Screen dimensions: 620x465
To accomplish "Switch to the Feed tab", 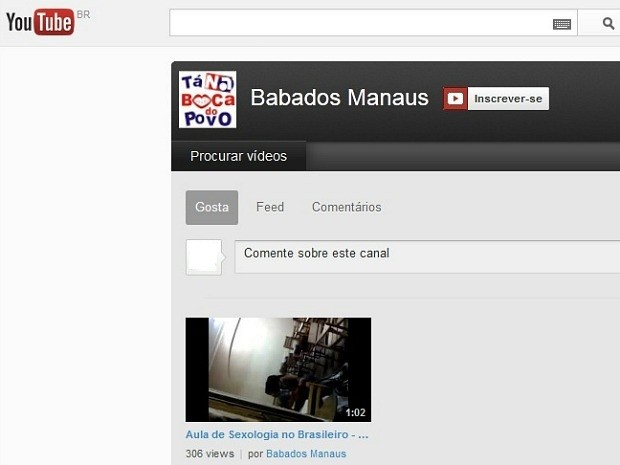I will [270, 207].
